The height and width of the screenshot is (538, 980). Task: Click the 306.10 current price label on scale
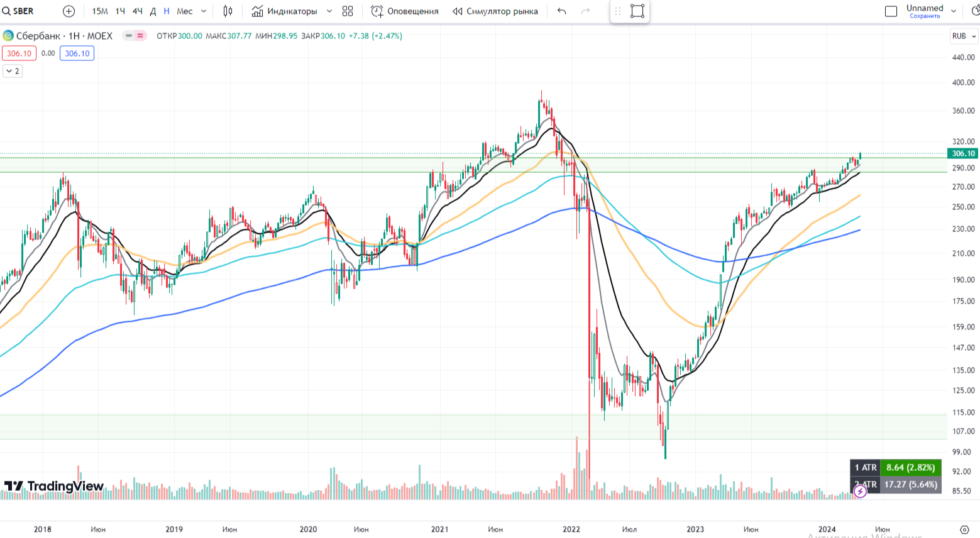point(963,153)
